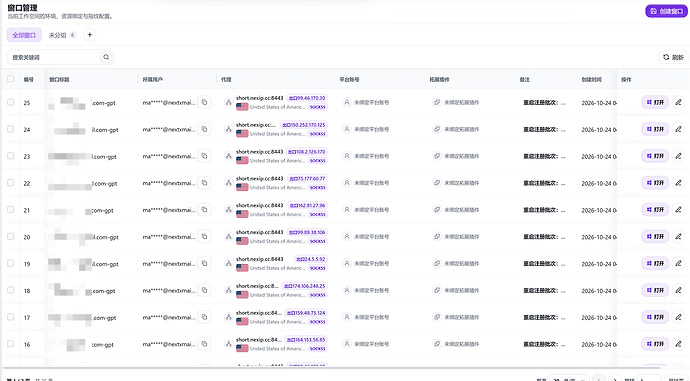Open window 25 with the 打开 button
Screen dimensions: 690x381
(655, 102)
